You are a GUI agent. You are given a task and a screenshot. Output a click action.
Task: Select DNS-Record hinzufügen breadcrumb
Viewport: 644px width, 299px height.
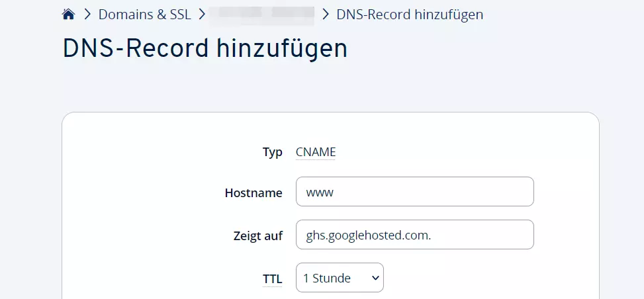[x=410, y=15]
